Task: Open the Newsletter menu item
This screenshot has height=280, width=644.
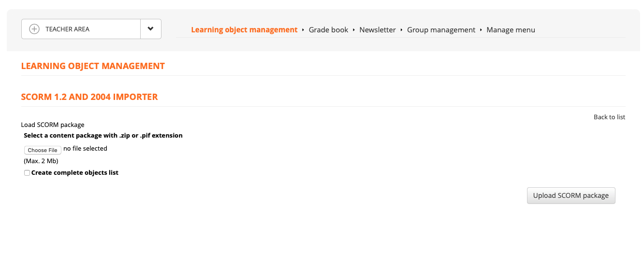Action: click(x=377, y=30)
